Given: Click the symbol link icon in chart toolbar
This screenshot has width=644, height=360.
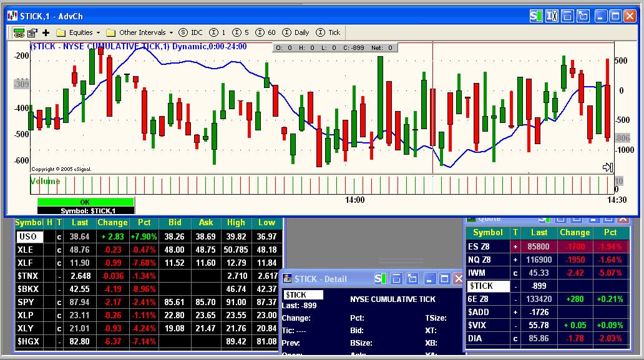Looking at the screenshot, I should (x=19, y=33).
